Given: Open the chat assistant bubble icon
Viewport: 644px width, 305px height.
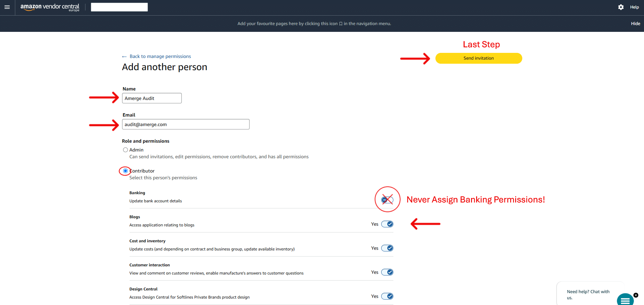Looking at the screenshot, I should [625, 300].
